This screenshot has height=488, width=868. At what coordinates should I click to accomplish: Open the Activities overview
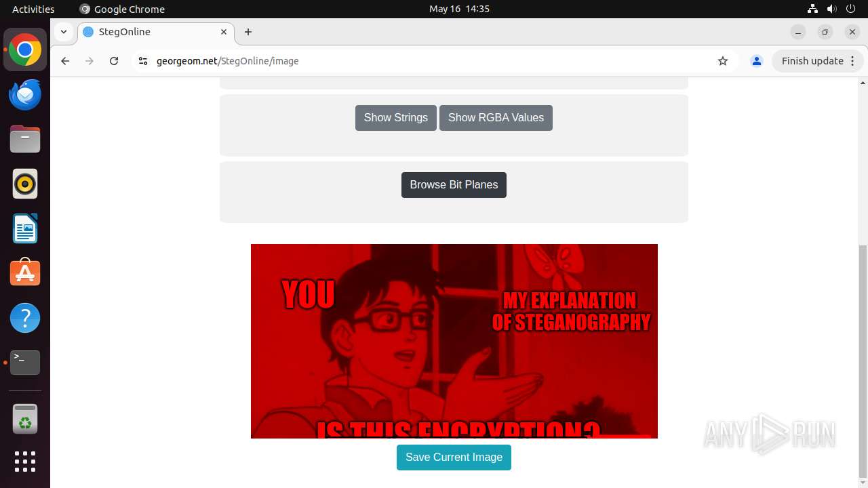point(33,9)
